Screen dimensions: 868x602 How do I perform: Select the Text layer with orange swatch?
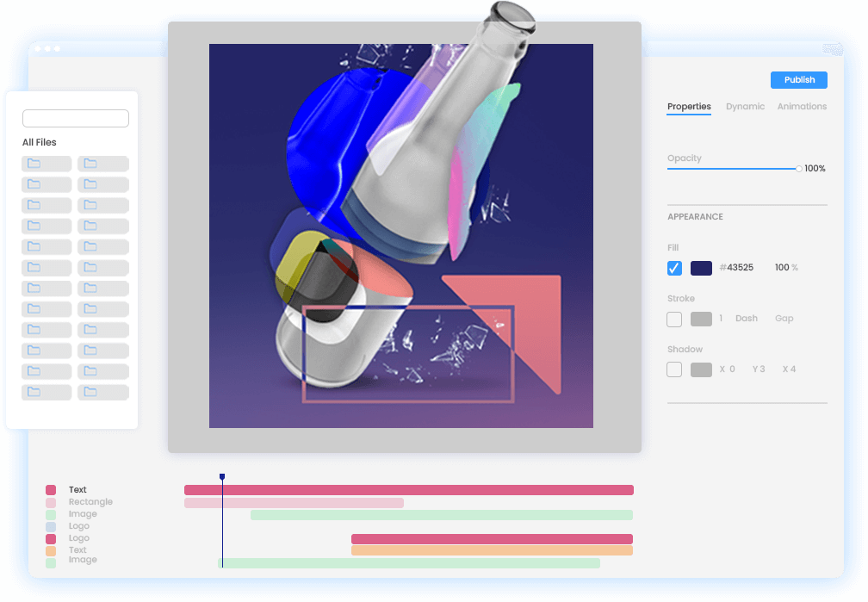point(77,550)
